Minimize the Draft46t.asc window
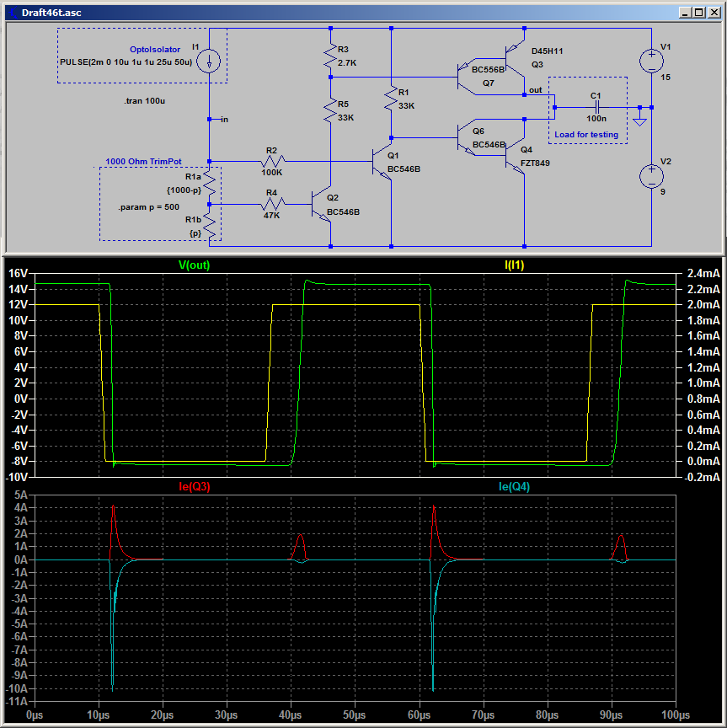Image resolution: width=727 pixels, height=728 pixels. (684, 13)
